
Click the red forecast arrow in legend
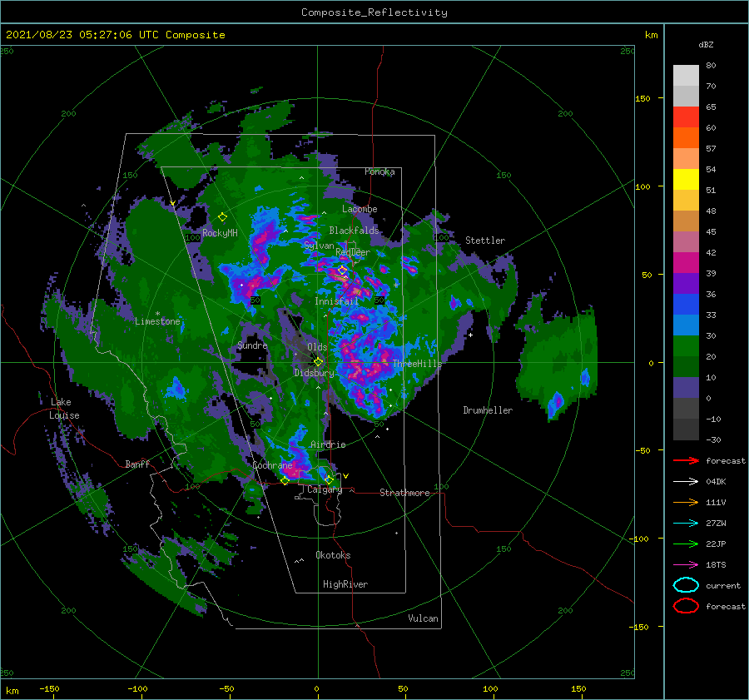coord(686,460)
